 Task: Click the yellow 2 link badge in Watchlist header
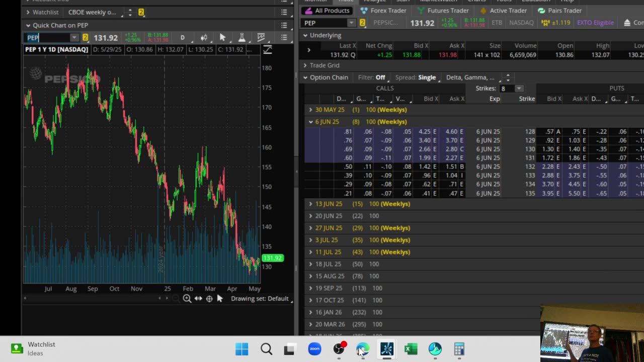[x=141, y=12]
